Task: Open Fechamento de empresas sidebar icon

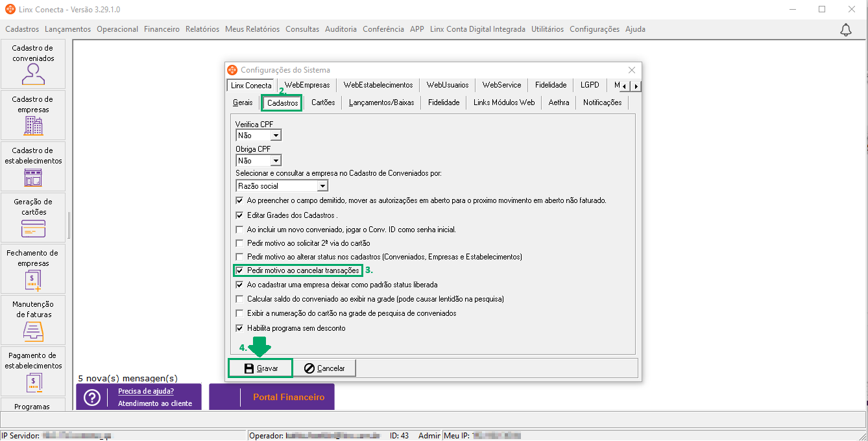Action: pos(33,268)
